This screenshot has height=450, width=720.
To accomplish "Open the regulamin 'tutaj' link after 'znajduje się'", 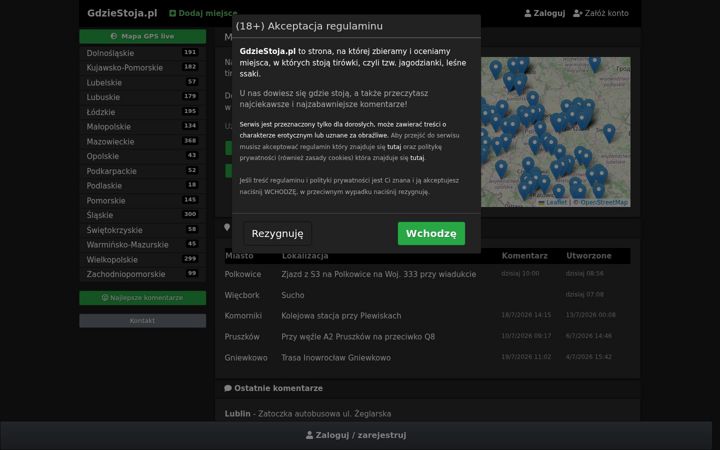I will [x=394, y=147].
